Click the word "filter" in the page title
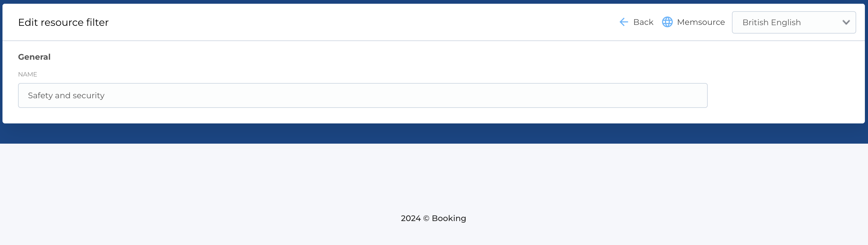Image resolution: width=868 pixels, height=245 pixels. tap(97, 23)
